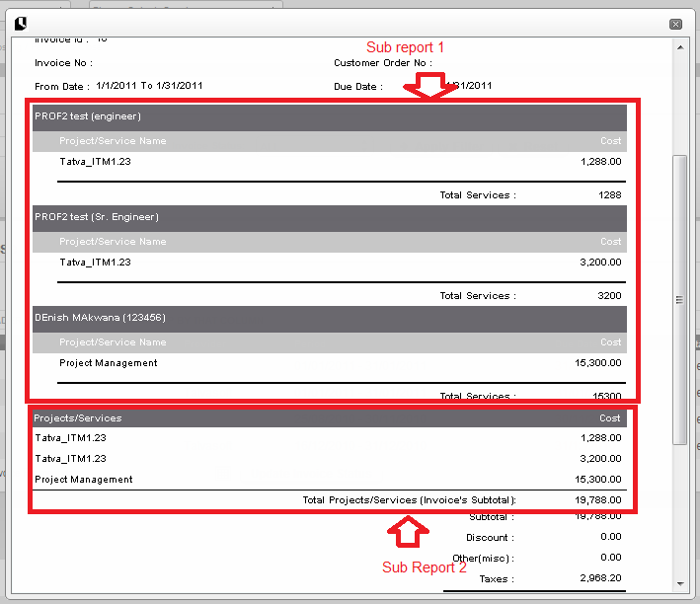Click the application logo icon in dialog header
The height and width of the screenshot is (604, 700).
[21, 24]
